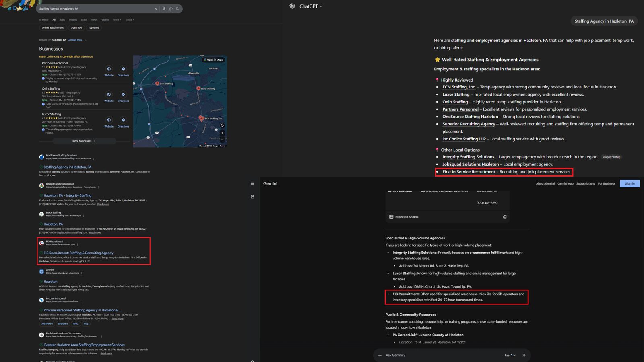644x362 pixels.
Task: Open Greater Hazleton Area Staffing/Employment Services result
Action: pyautogui.click(x=84, y=345)
